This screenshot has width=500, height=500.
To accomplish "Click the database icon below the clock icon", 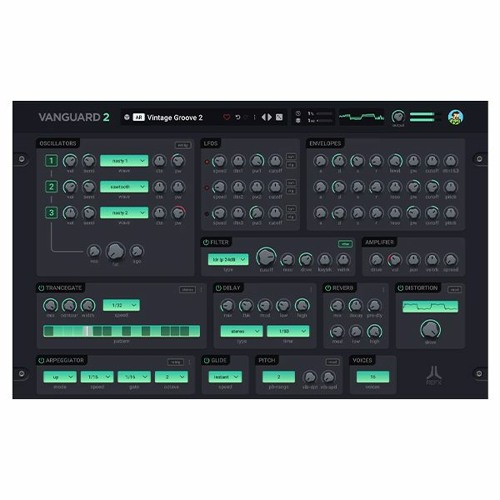I will [298, 121].
